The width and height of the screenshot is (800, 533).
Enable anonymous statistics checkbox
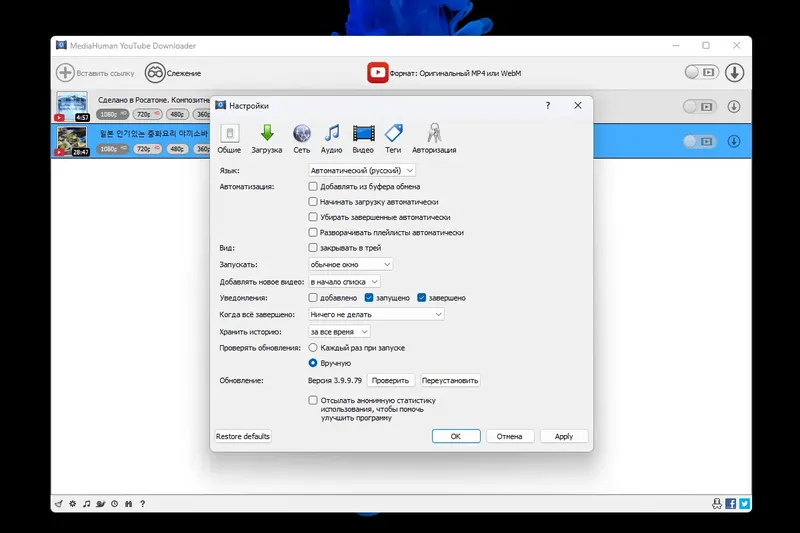click(313, 400)
